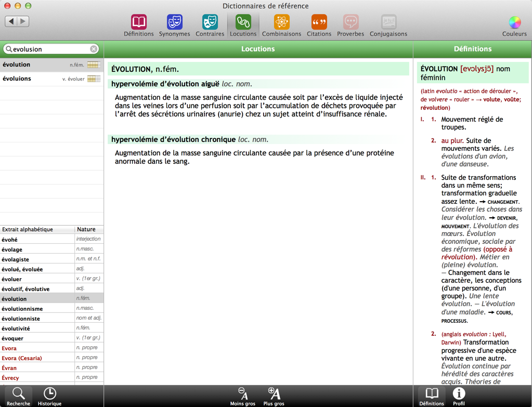The width and height of the screenshot is (532, 407).
Task: Select évoquer in the list
Action: pos(51,338)
